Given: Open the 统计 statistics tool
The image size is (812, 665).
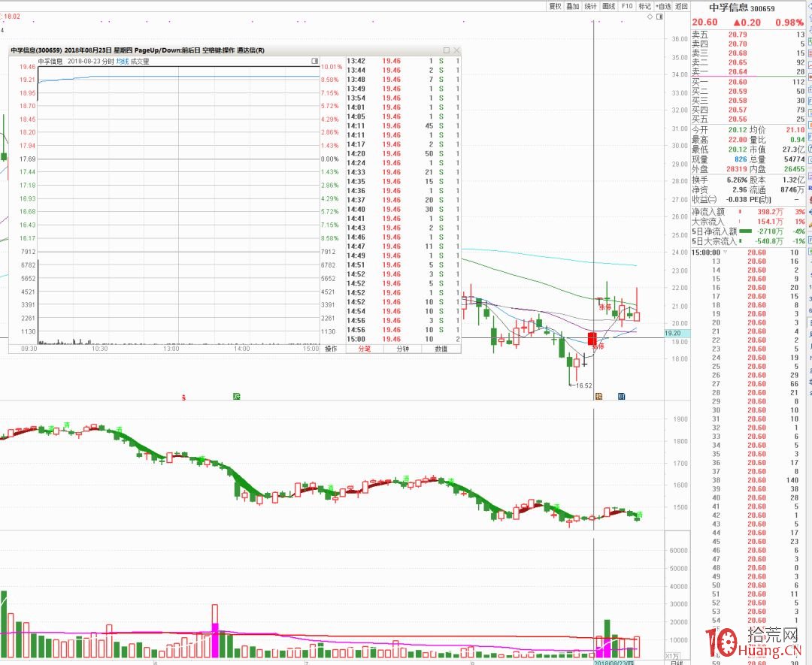Looking at the screenshot, I should 590,6.
